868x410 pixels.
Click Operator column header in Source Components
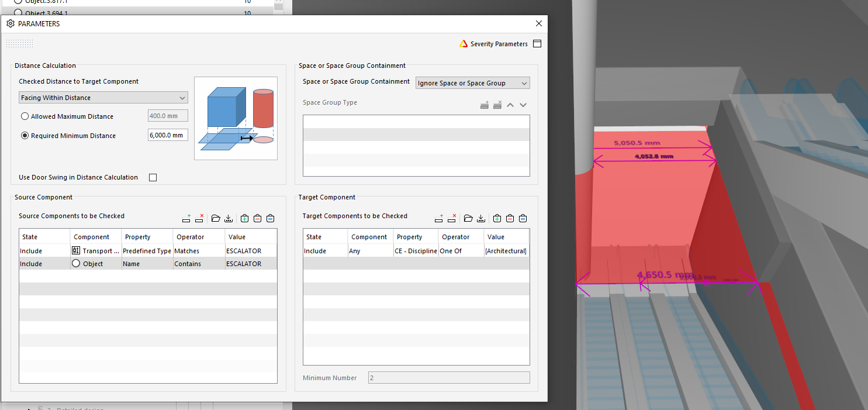pyautogui.click(x=199, y=237)
